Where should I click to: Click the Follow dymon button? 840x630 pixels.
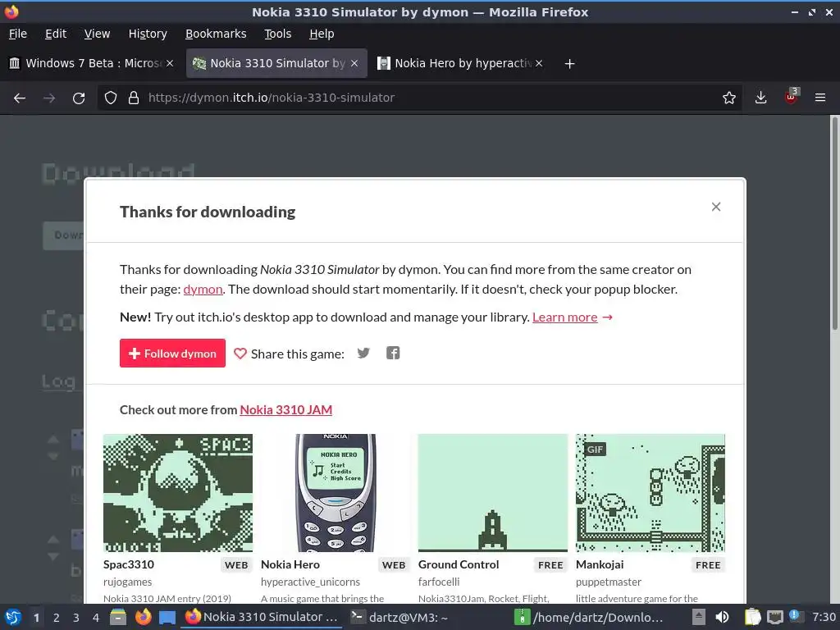tap(172, 353)
